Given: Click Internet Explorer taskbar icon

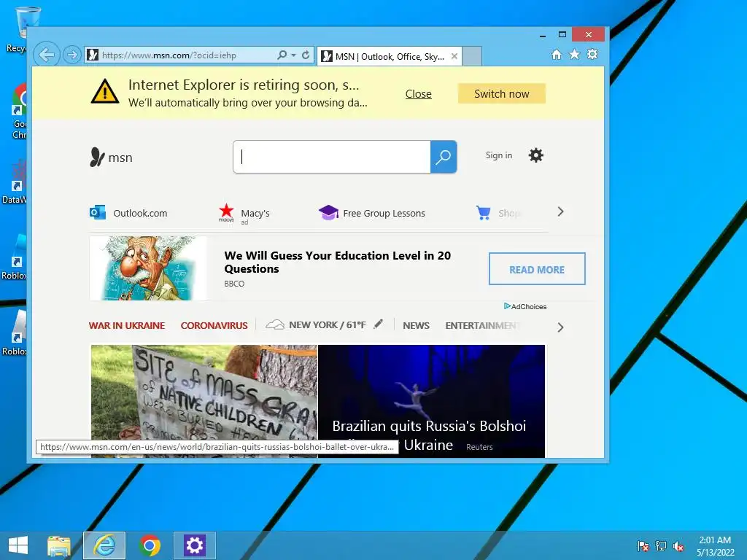Looking at the screenshot, I should 104,545.
